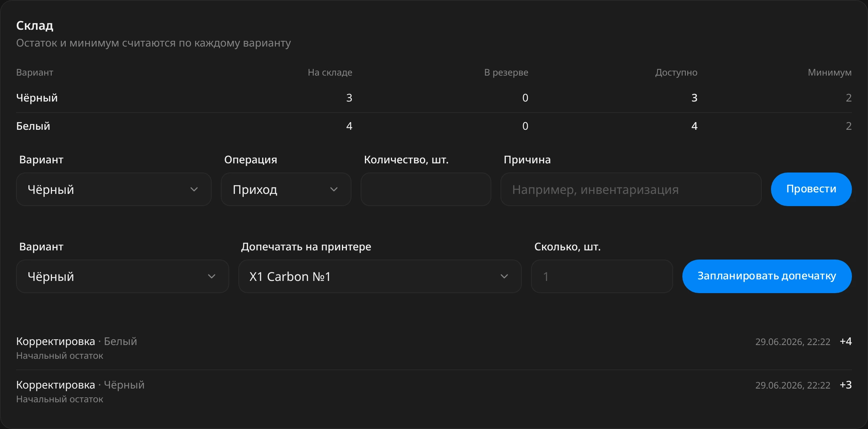Open the Операция dropdown showing Приход
868x429 pixels.
[286, 189]
